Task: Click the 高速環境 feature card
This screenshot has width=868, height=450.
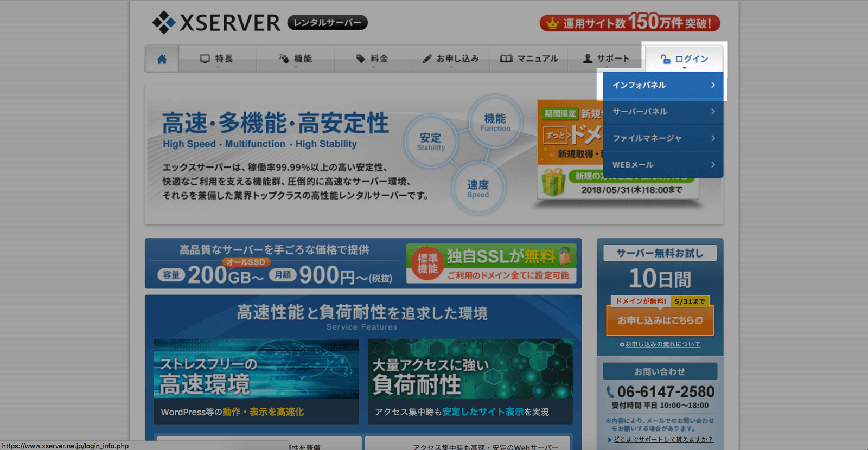Action: click(x=256, y=381)
